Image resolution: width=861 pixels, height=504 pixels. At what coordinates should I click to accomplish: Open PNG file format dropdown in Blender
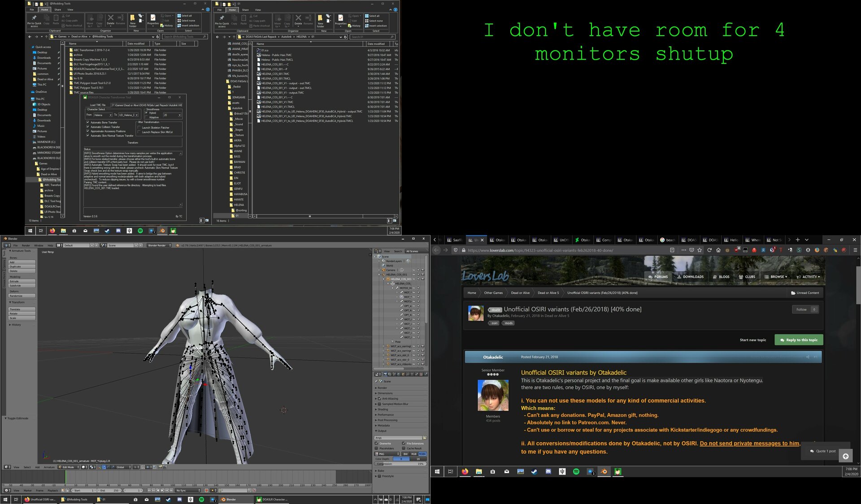[387, 454]
